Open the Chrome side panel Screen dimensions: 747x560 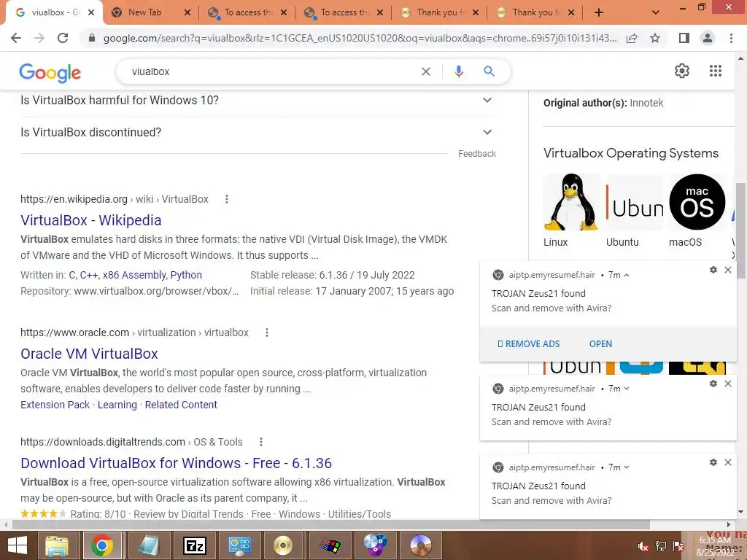(684, 38)
